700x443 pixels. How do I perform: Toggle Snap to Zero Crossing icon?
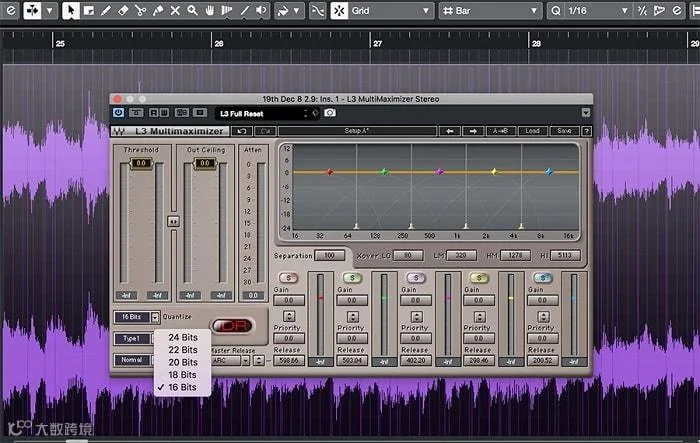[x=317, y=10]
